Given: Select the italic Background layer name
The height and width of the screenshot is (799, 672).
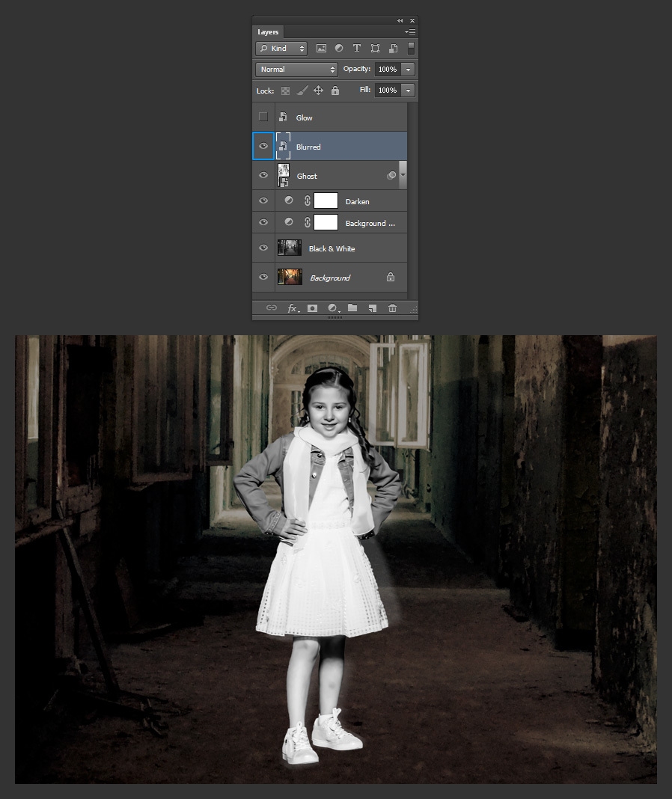Looking at the screenshot, I should click(x=331, y=278).
